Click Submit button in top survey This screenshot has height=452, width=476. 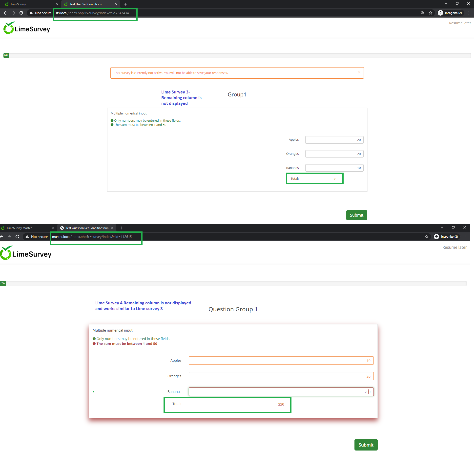pyautogui.click(x=356, y=215)
